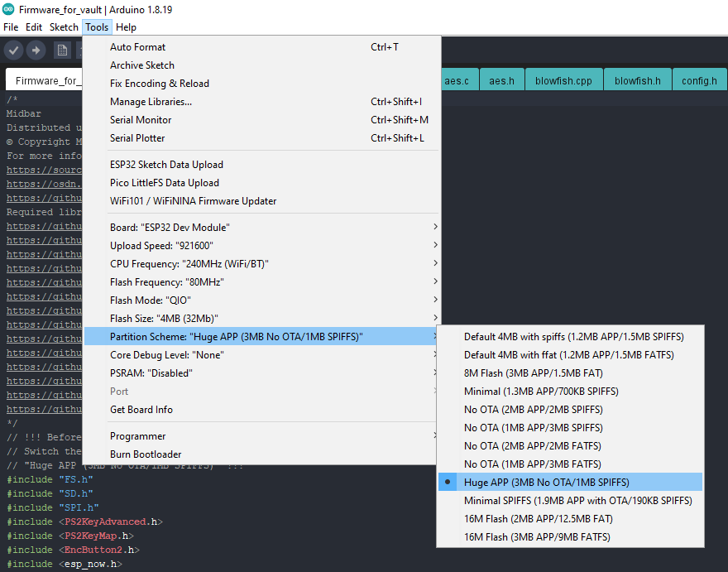Select Huge APP partition scheme option

click(546, 483)
